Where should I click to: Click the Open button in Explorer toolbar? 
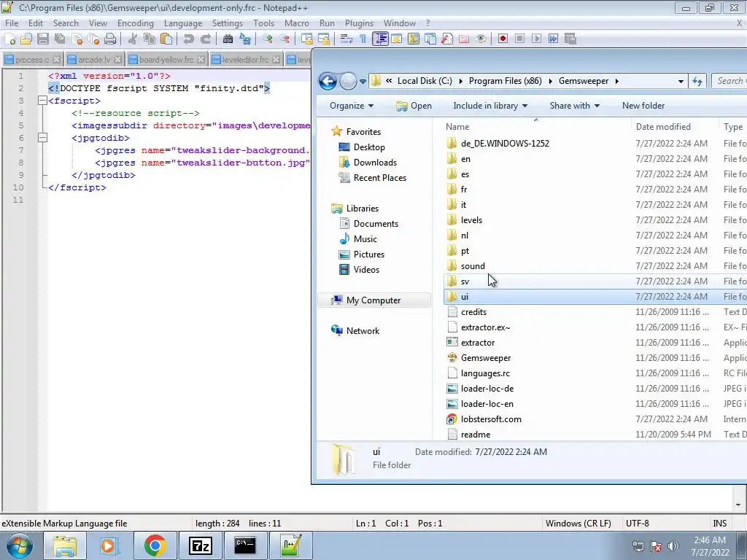[414, 106]
